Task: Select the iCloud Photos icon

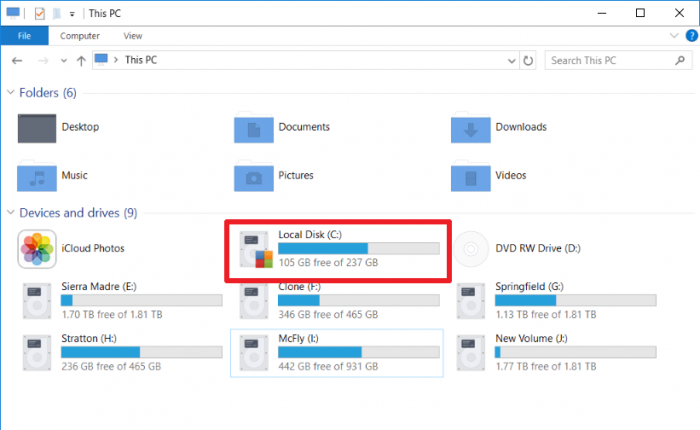Action: click(37, 249)
